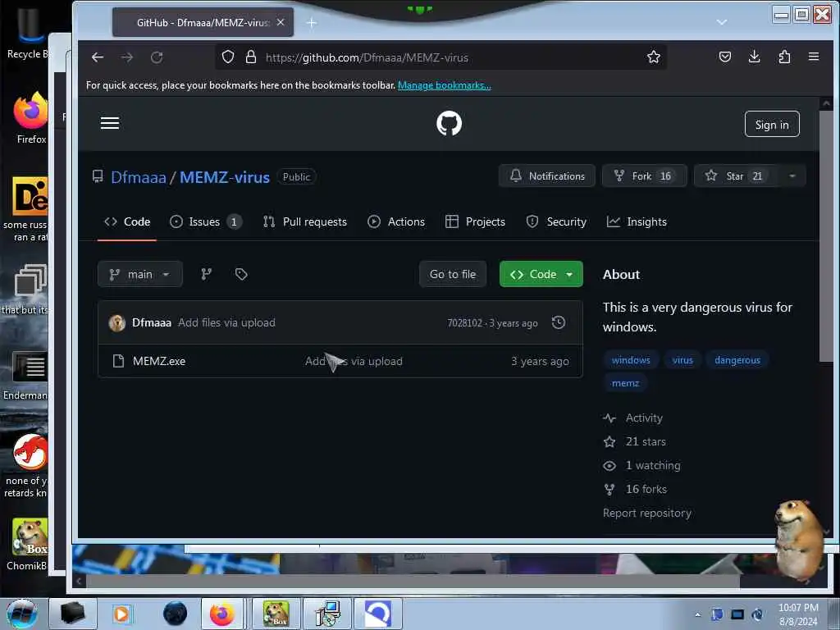The width and height of the screenshot is (840, 630).
Task: Click the Notifications button
Action: click(546, 176)
